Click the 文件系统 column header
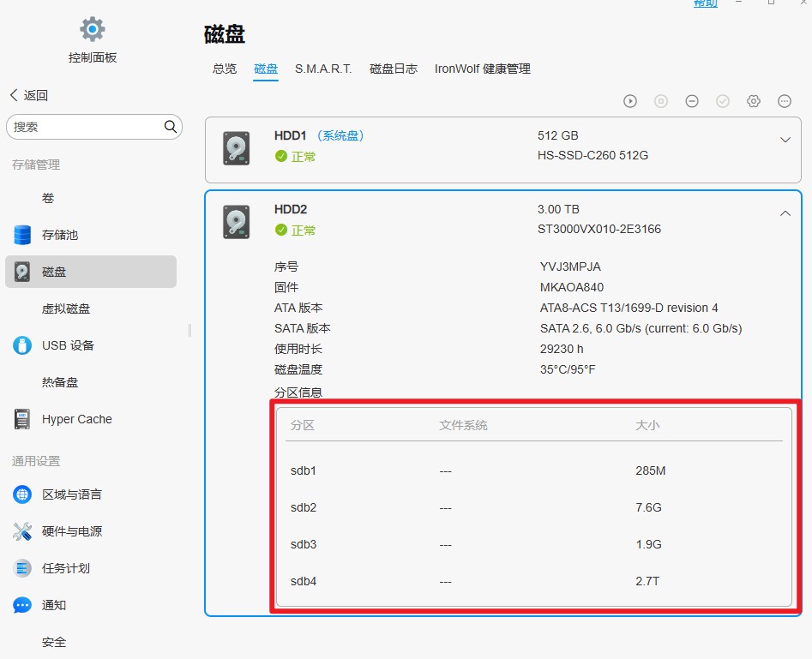 (463, 425)
